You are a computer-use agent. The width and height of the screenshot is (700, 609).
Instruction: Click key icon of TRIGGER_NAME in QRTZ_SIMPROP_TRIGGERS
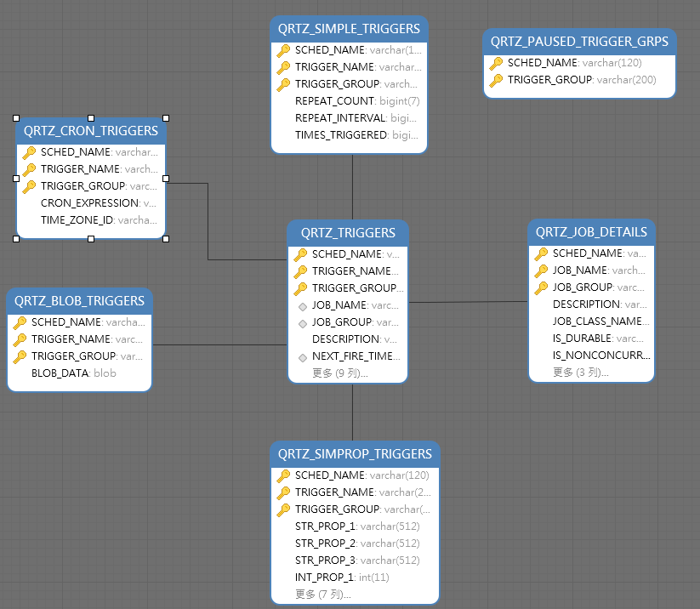(283, 492)
